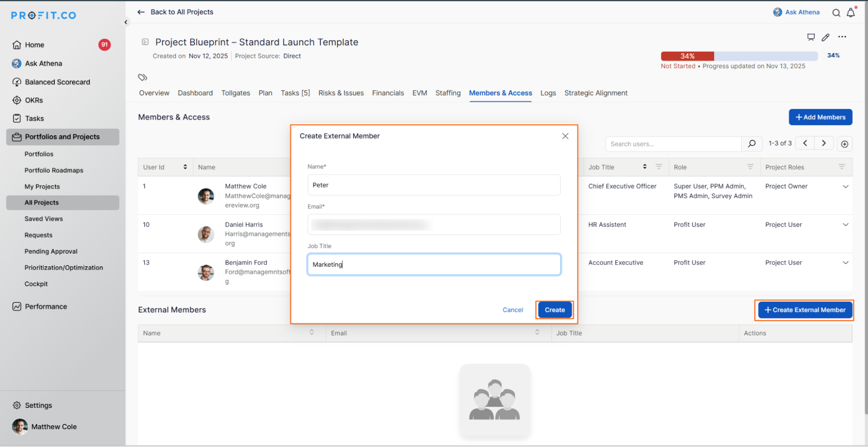The image size is (868, 447).
Task: Expand Benjamin Ford's row chevron
Action: click(845, 262)
